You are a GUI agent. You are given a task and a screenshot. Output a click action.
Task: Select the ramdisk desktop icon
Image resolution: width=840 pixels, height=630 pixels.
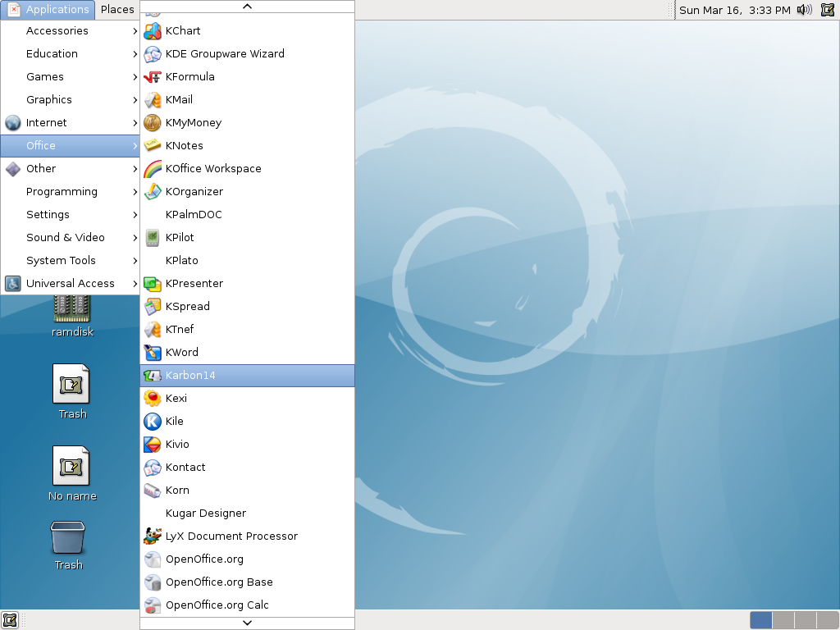72,317
